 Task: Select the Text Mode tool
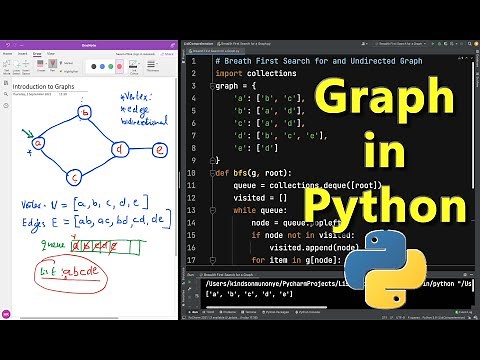pyautogui.click(x=7, y=67)
